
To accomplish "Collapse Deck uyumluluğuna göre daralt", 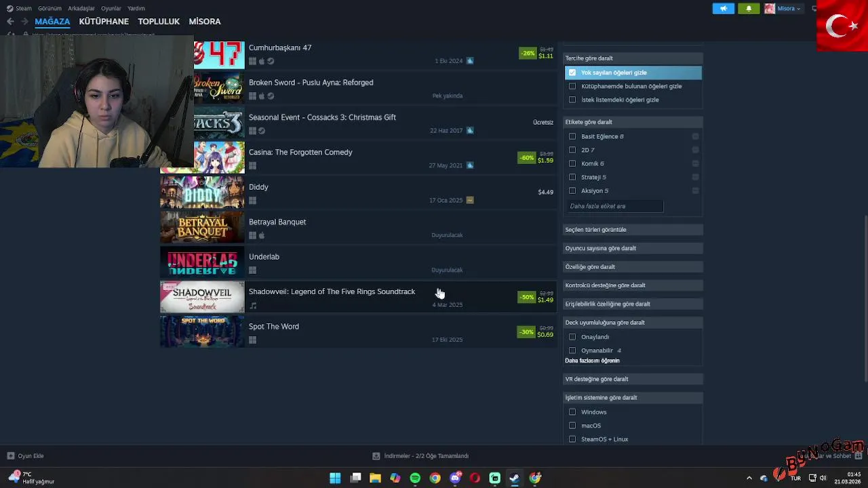I will coord(633,323).
